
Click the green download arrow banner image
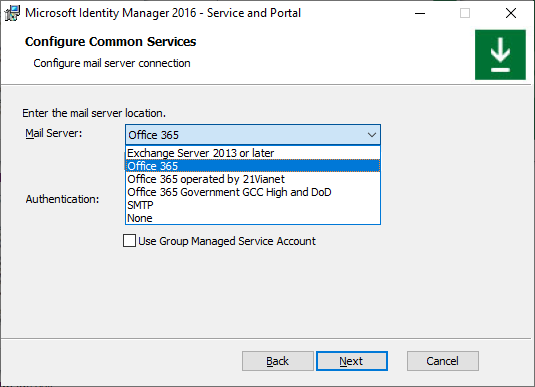pos(500,55)
